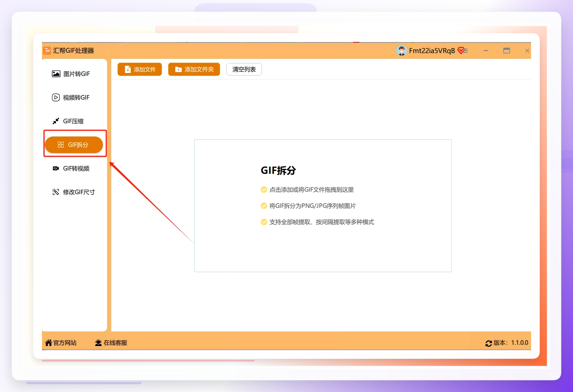Click the 添加文件 button
The height and width of the screenshot is (392, 573).
[140, 69]
